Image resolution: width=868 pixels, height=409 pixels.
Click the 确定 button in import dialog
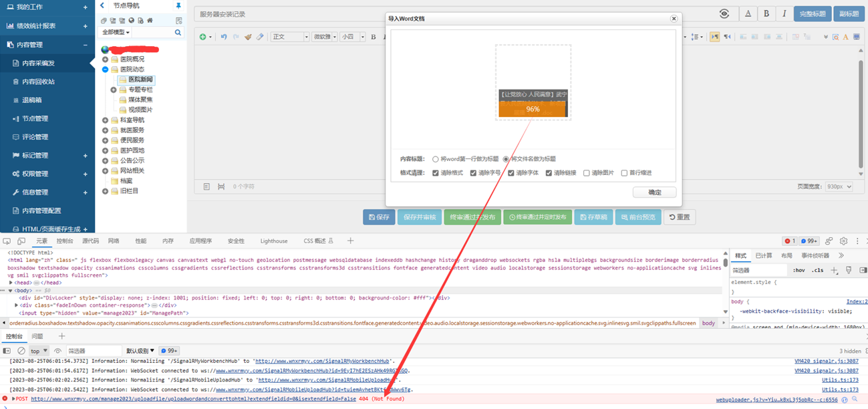tap(654, 192)
